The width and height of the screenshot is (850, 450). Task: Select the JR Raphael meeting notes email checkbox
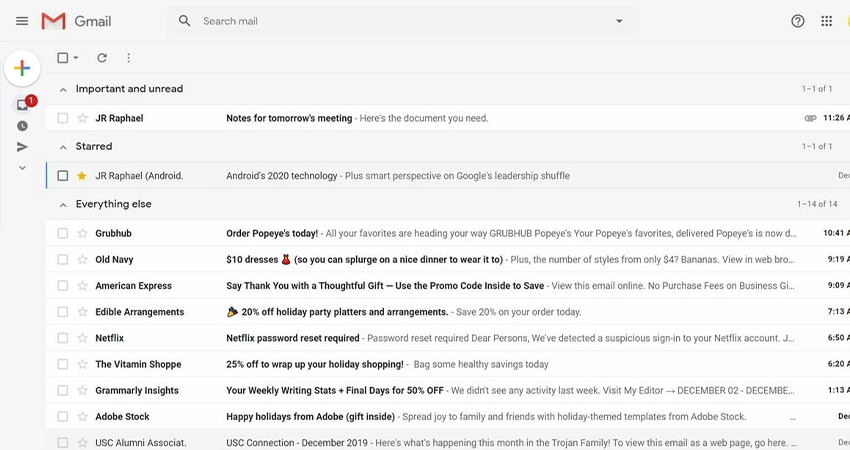point(63,118)
